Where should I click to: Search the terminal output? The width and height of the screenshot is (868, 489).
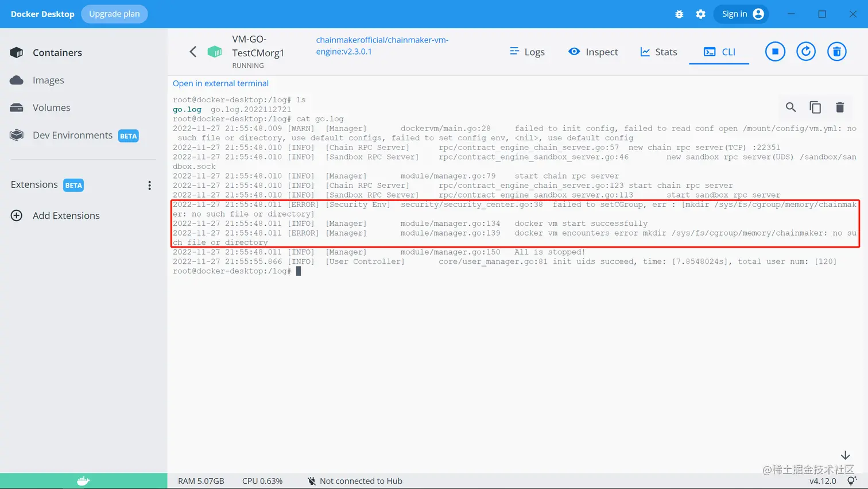(x=790, y=107)
